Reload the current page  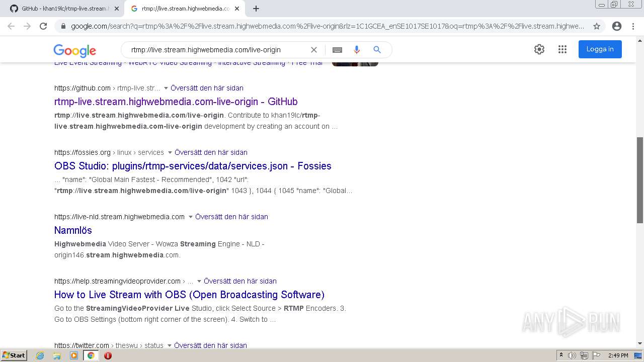point(43,26)
